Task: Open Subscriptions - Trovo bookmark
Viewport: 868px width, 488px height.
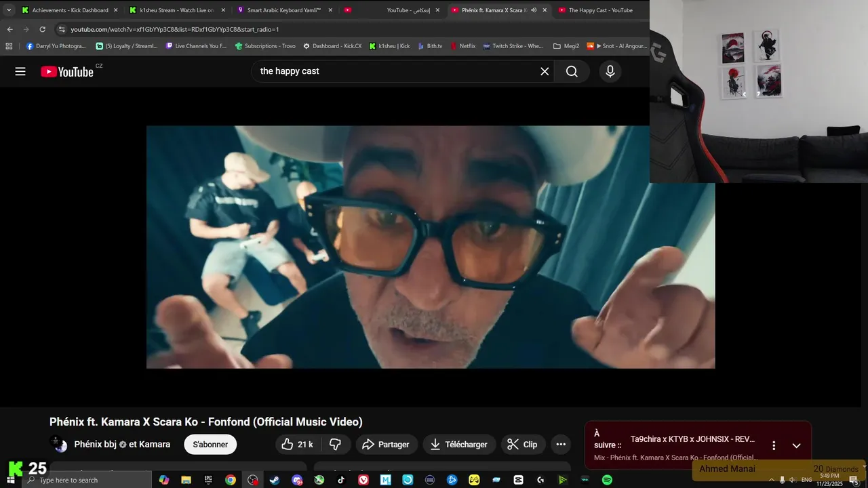Action: [x=265, y=46]
